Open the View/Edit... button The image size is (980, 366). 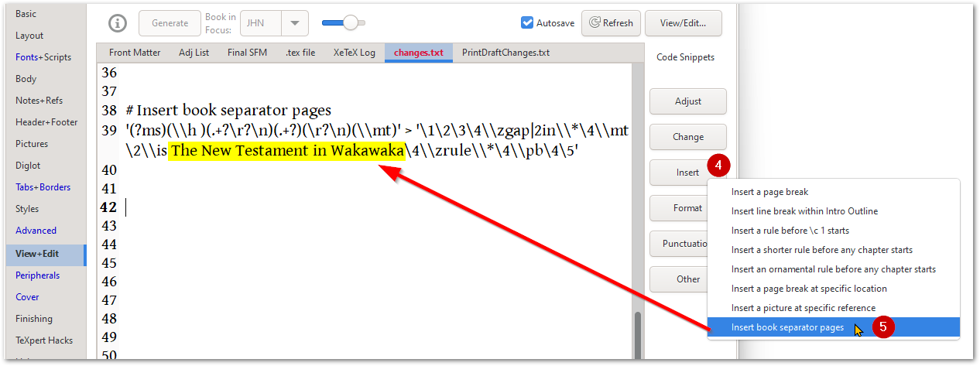684,23
